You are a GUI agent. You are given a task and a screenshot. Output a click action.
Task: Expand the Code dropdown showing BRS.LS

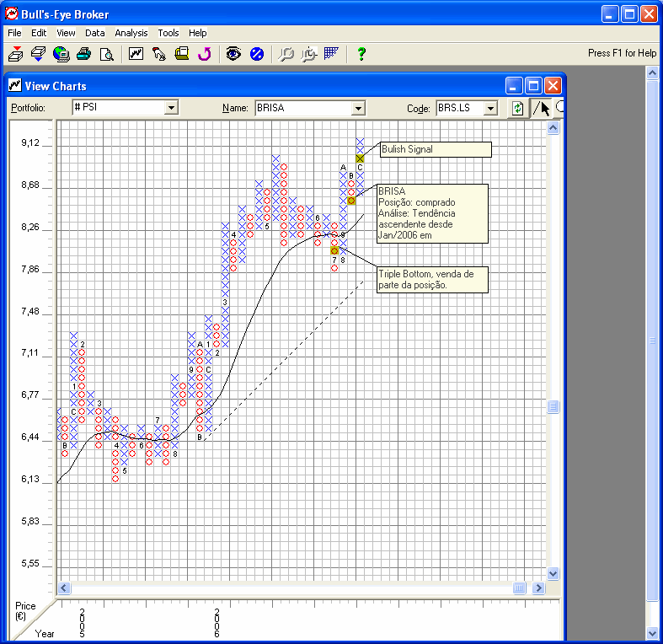point(490,108)
